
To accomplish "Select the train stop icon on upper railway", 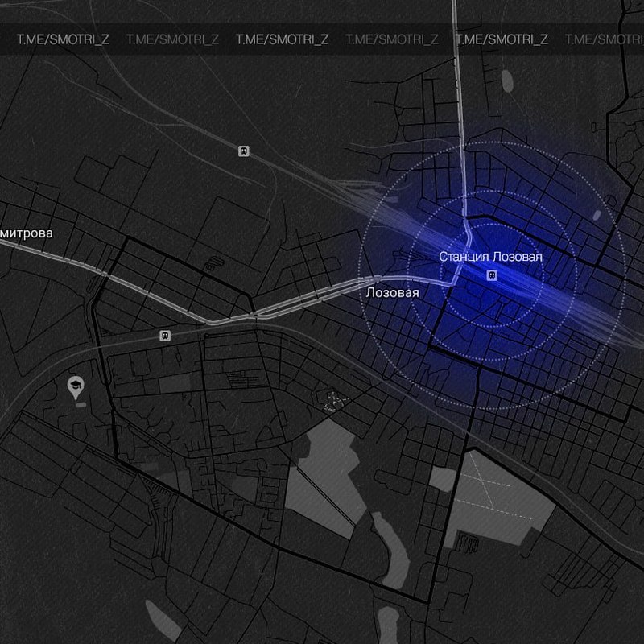I will click(x=242, y=151).
